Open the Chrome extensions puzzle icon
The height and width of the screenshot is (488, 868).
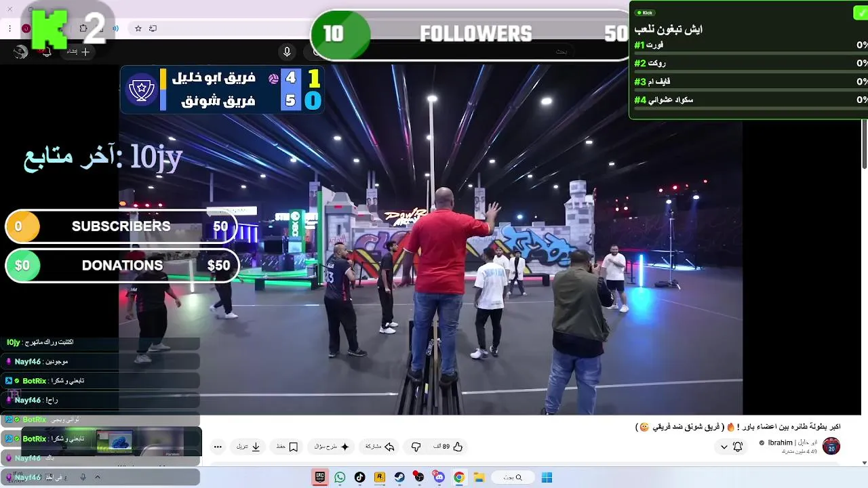pos(83,28)
